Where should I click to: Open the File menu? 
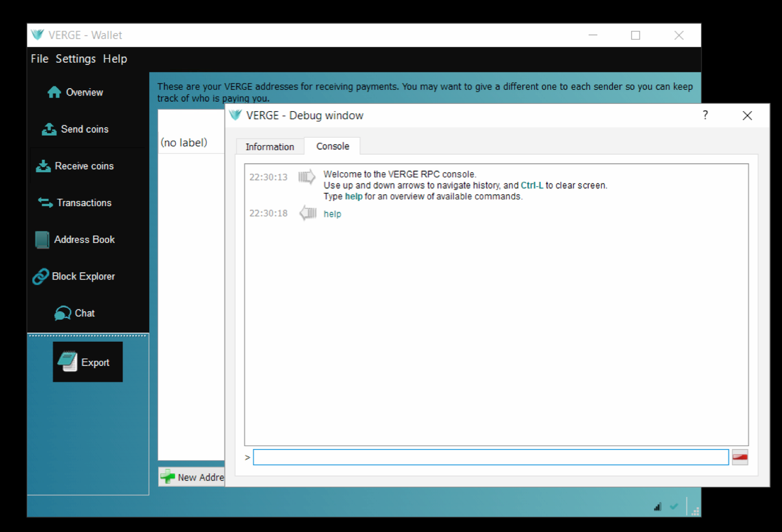point(40,59)
